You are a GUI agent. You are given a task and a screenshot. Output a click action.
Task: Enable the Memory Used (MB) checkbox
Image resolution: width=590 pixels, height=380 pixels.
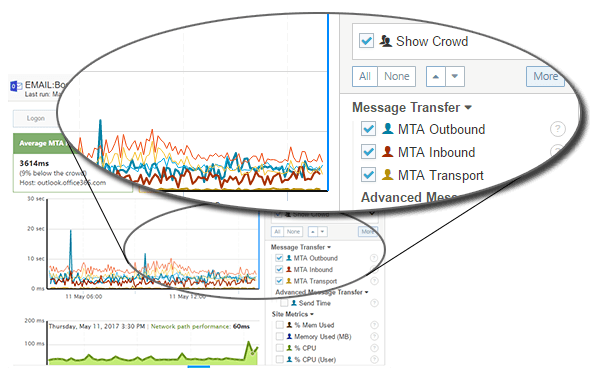click(279, 336)
